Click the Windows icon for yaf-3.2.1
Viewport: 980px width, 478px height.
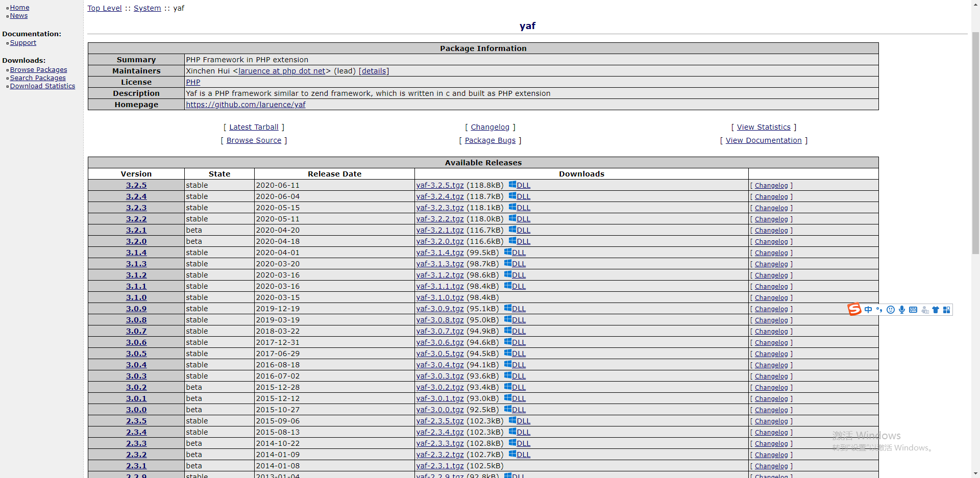[512, 230]
